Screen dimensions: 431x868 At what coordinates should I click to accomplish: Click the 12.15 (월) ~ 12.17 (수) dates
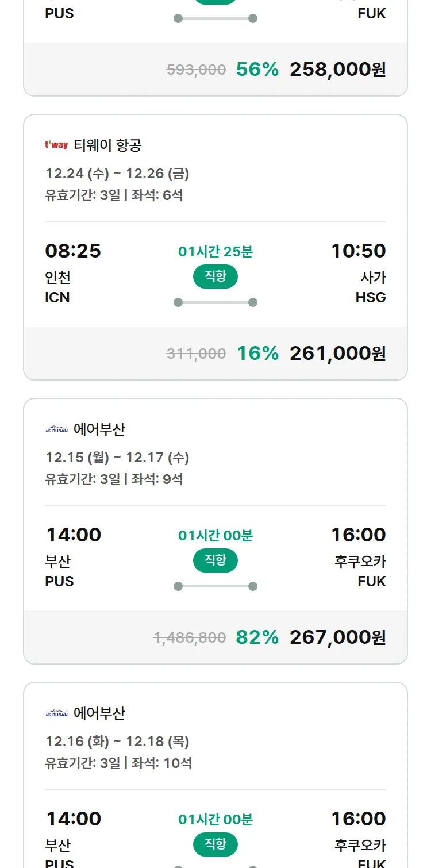[x=117, y=457]
